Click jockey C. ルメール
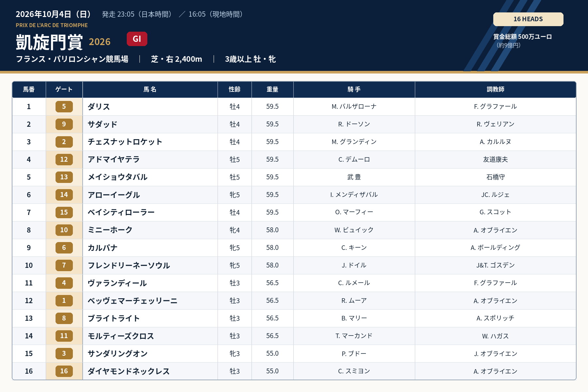 pos(354,283)
